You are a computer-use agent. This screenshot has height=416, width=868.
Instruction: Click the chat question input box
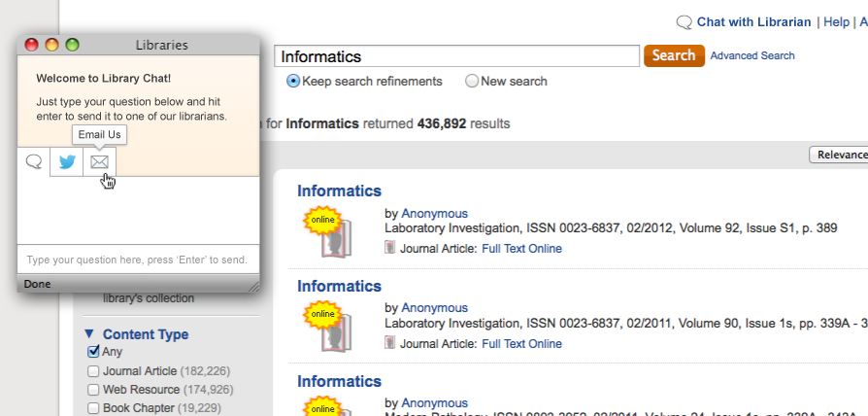click(138, 260)
